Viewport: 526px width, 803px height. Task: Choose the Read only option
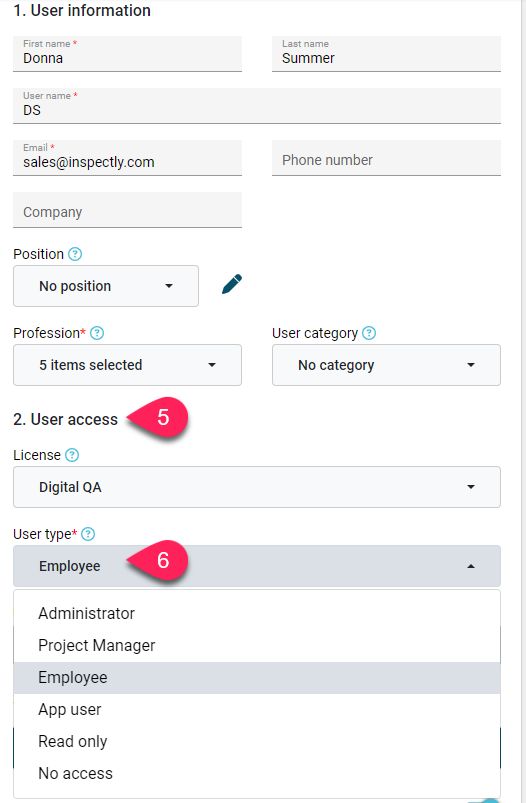257,741
